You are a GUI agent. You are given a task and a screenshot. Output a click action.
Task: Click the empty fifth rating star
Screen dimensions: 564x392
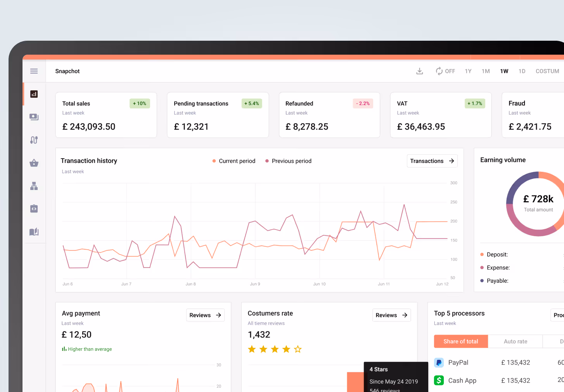pos(298,349)
